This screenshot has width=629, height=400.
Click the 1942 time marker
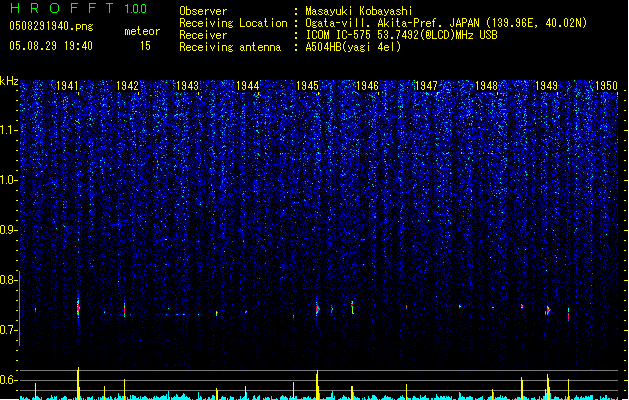pyautogui.click(x=127, y=86)
